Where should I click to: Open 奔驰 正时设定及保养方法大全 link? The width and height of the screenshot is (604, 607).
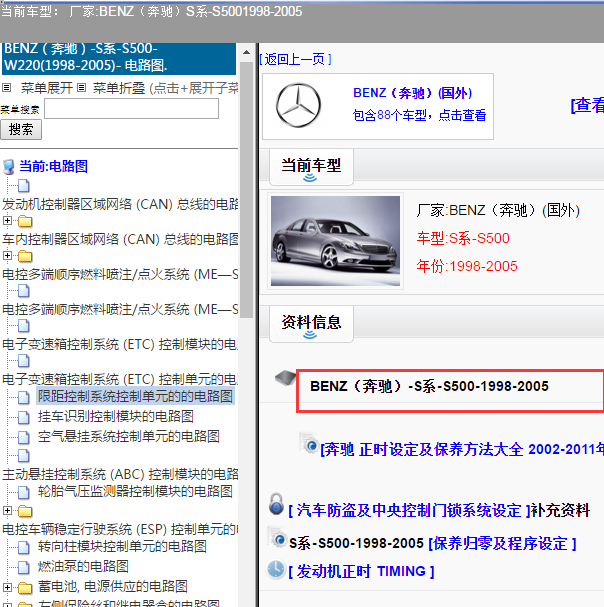(x=462, y=449)
